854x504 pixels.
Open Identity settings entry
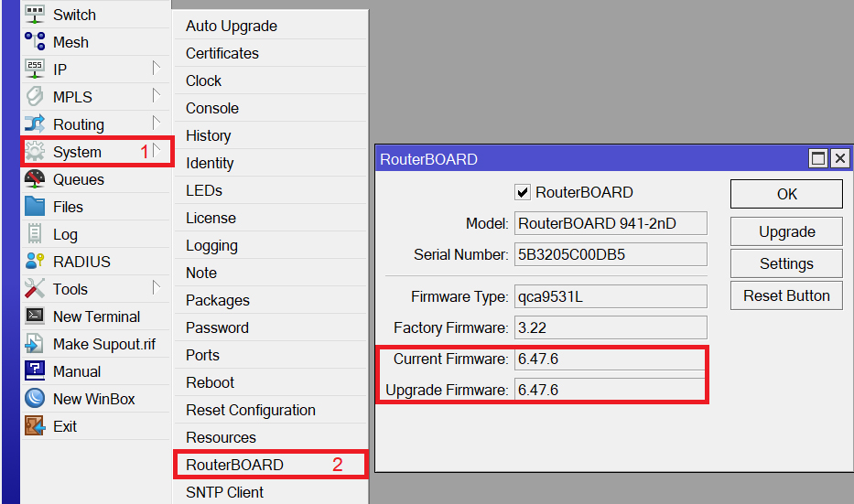271,163
